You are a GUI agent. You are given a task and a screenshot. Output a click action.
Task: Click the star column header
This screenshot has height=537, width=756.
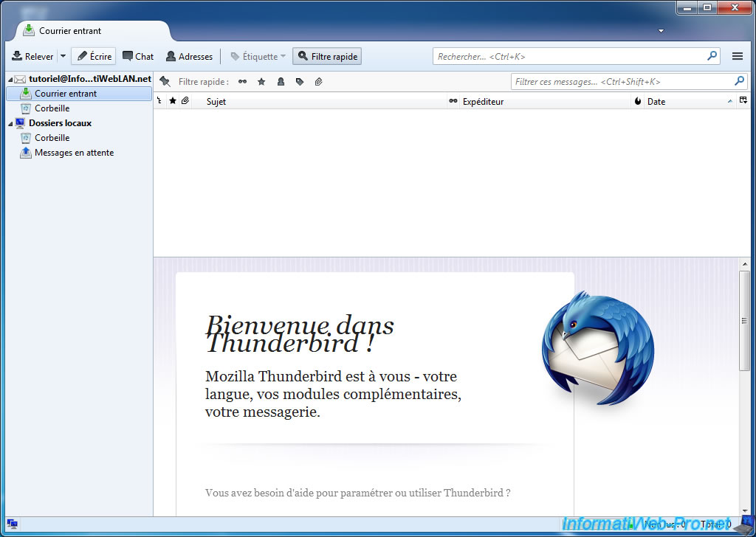(x=173, y=101)
